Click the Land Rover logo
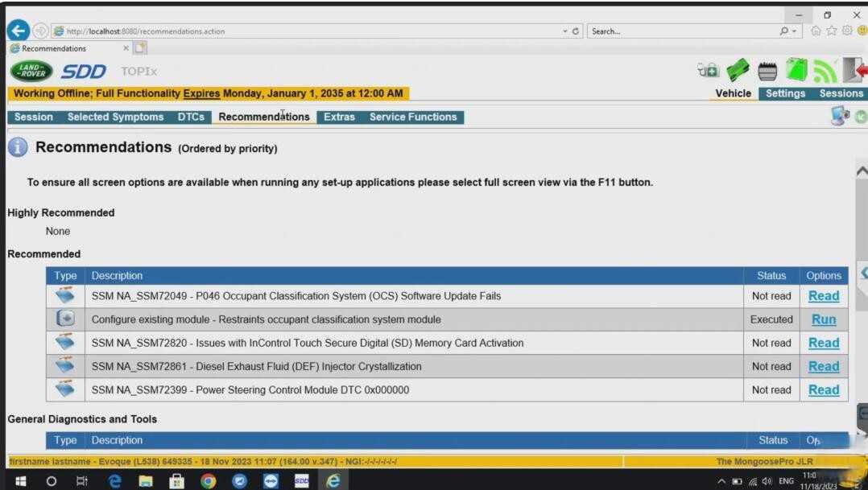Screen dimensions: 868x490 coord(31,71)
